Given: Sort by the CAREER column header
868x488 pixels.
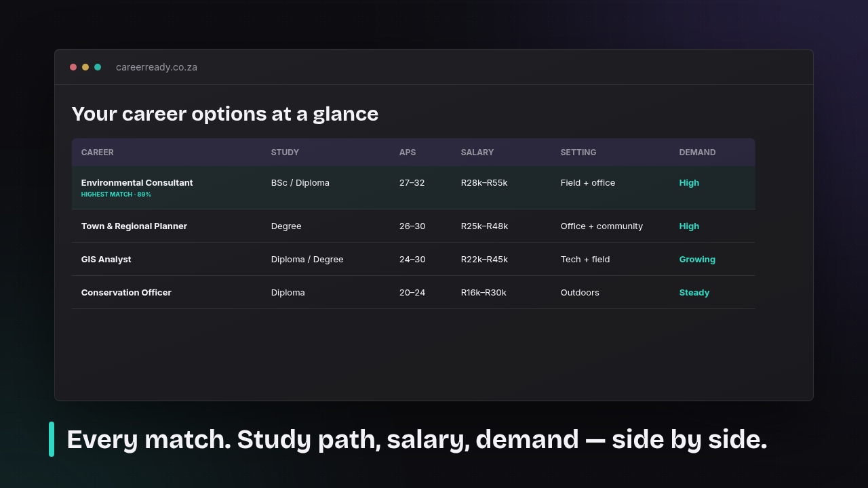Looking at the screenshot, I should click(98, 152).
